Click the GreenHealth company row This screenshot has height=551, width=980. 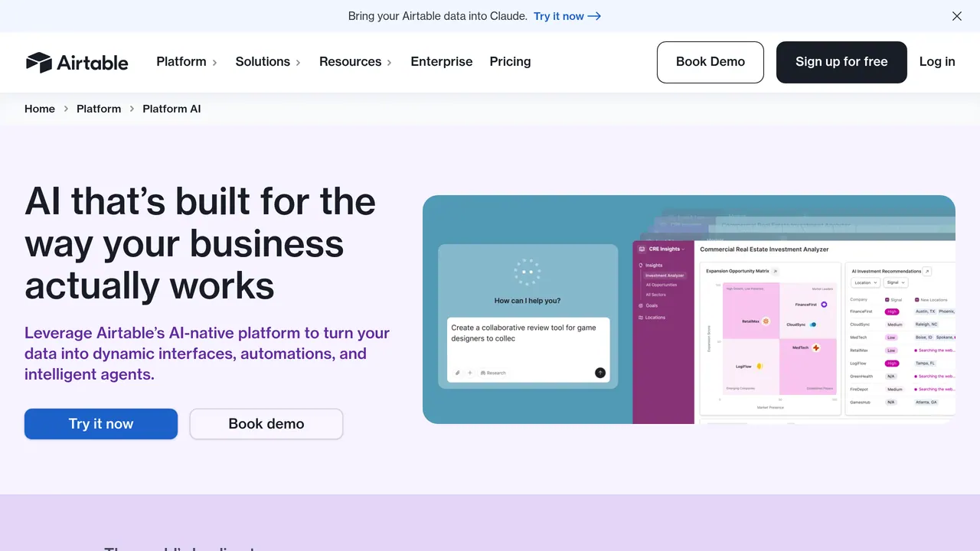(x=902, y=377)
